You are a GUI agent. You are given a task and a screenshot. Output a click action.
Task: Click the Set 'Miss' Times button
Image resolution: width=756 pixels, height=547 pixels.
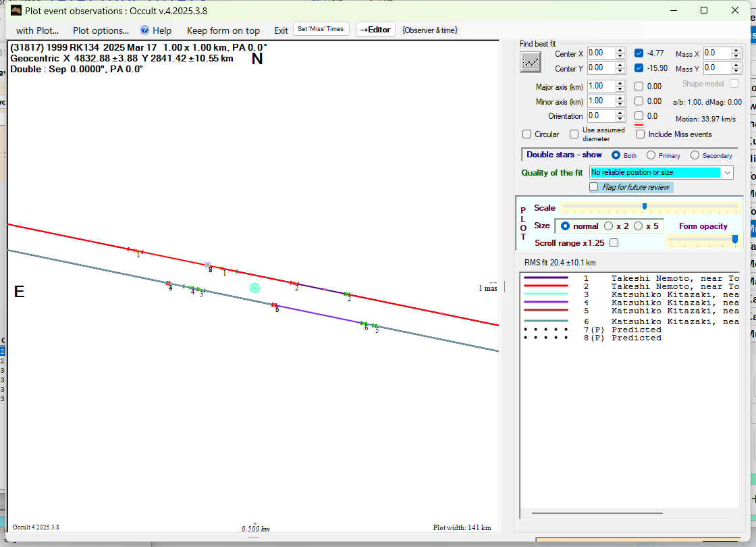[321, 29]
